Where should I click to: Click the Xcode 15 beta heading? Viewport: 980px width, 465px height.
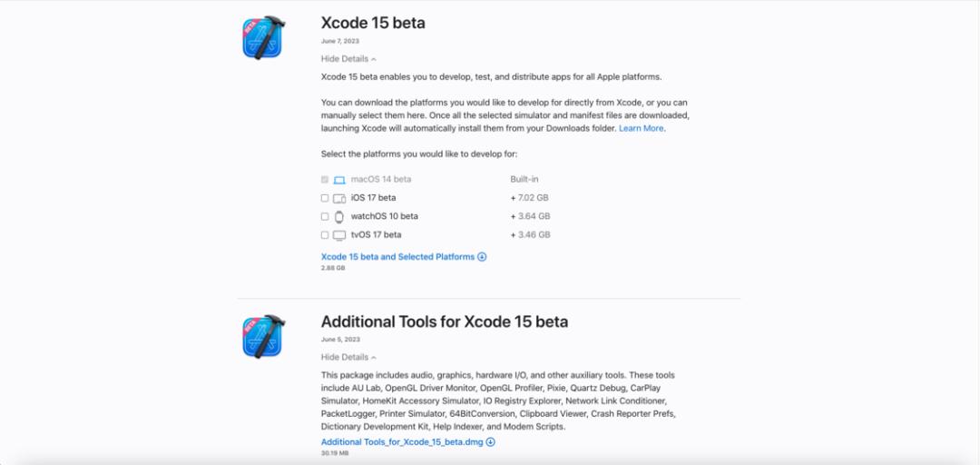coord(373,23)
